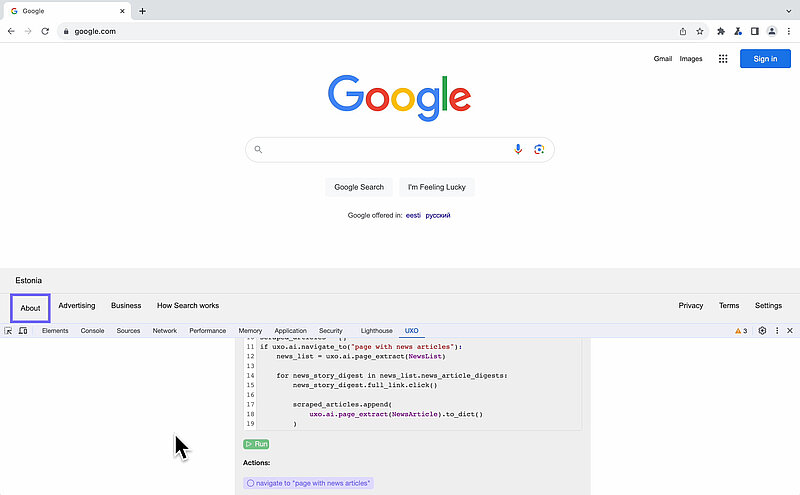Open the Google apps grid
Screen dimensions: 800x495
(x=723, y=59)
